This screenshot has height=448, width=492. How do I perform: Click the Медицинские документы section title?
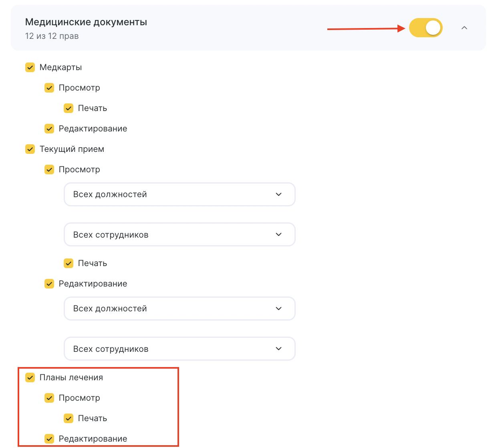86,22
